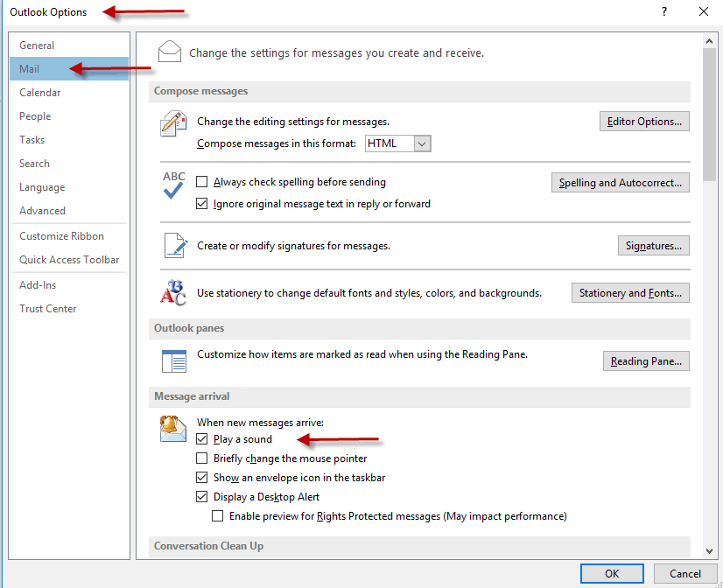Click the ABC spelling checkmark icon
The width and height of the screenshot is (723, 588).
point(173,185)
